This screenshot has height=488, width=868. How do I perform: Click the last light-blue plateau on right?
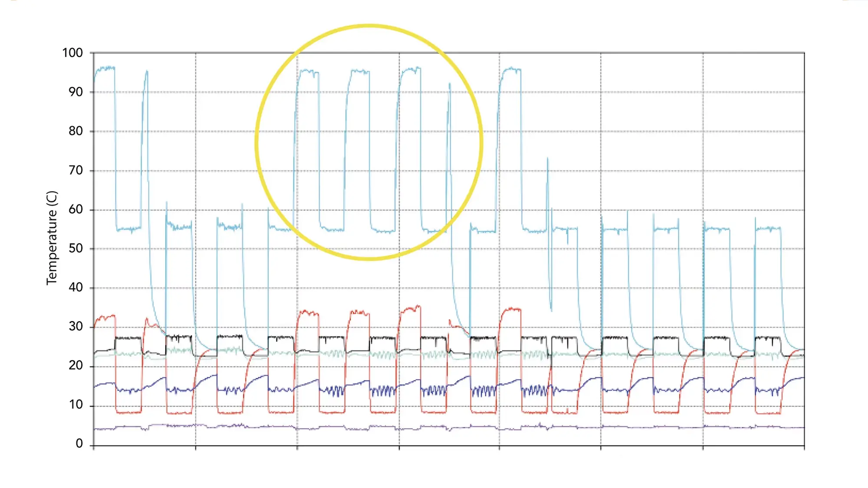tap(768, 228)
